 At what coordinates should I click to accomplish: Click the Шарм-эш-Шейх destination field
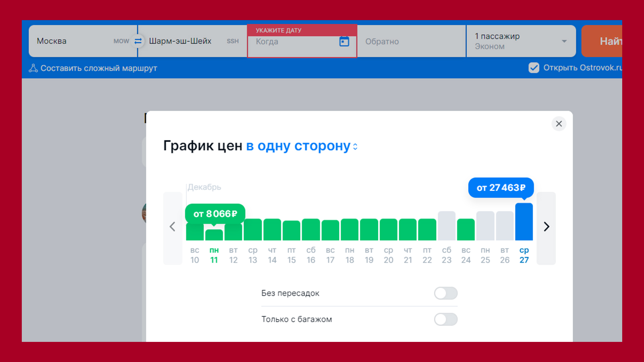[x=192, y=41]
